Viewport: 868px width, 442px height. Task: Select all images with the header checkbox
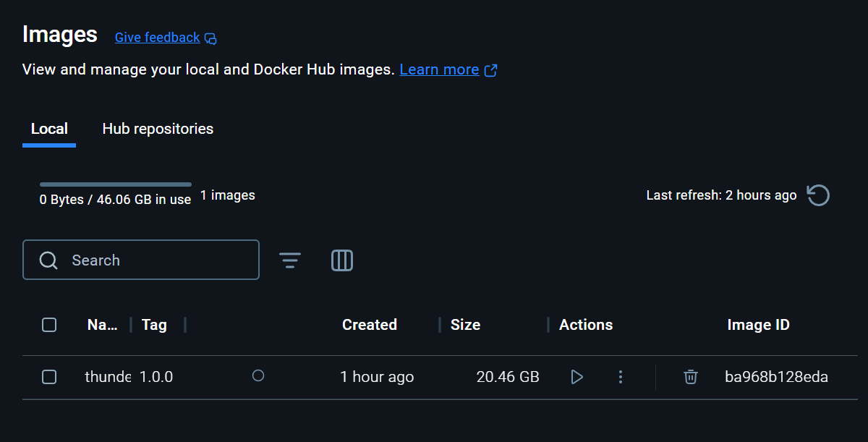[48, 325]
